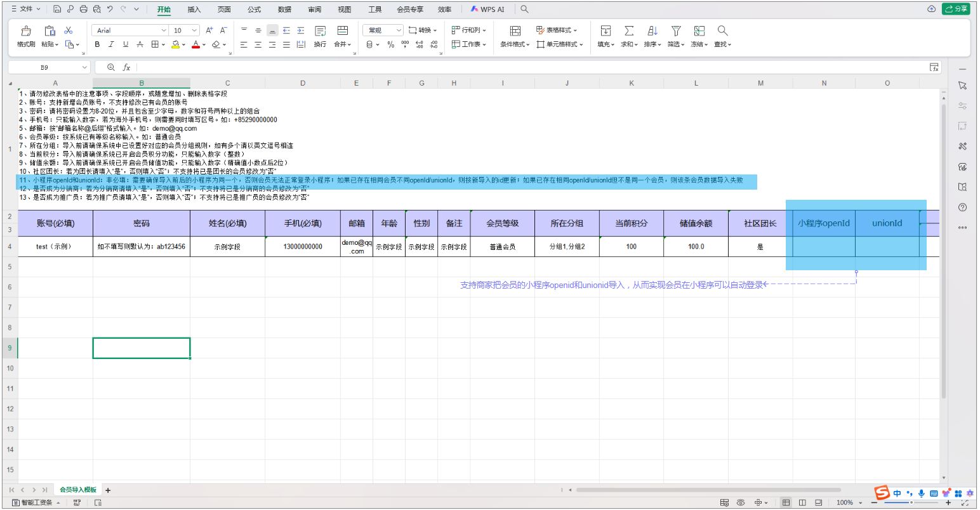Click the Name Box showing B9
This screenshot has height=510, width=980.
tap(44, 67)
